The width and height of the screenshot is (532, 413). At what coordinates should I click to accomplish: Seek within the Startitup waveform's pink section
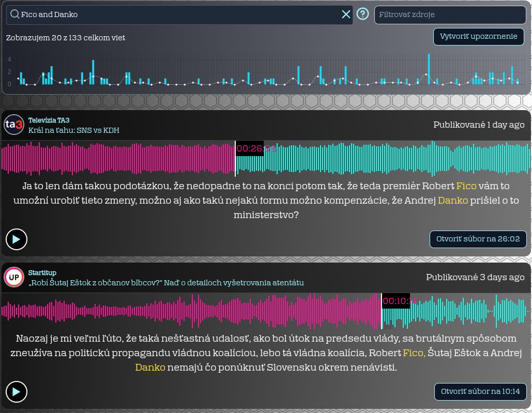tap(181, 311)
